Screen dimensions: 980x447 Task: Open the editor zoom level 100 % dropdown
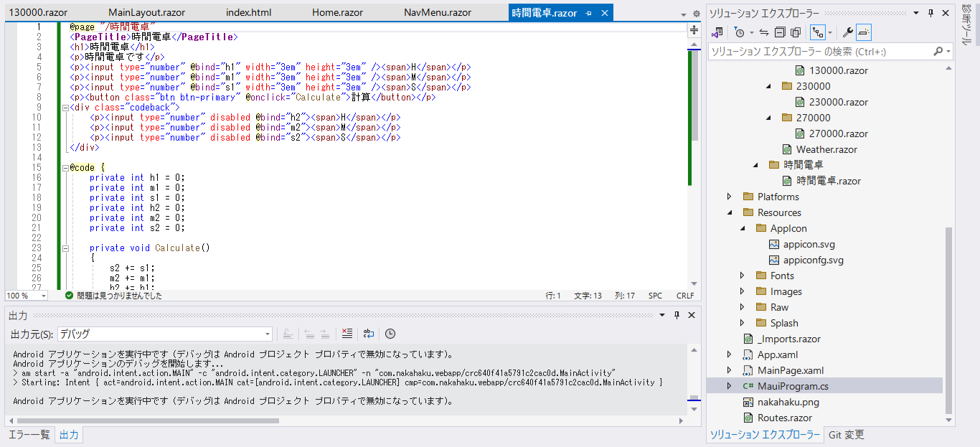pyautogui.click(x=26, y=296)
